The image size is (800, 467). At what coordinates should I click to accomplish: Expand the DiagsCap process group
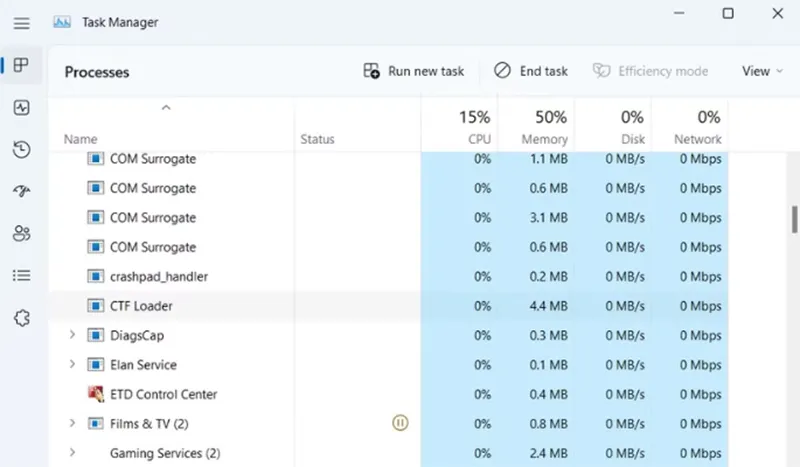(x=72, y=335)
